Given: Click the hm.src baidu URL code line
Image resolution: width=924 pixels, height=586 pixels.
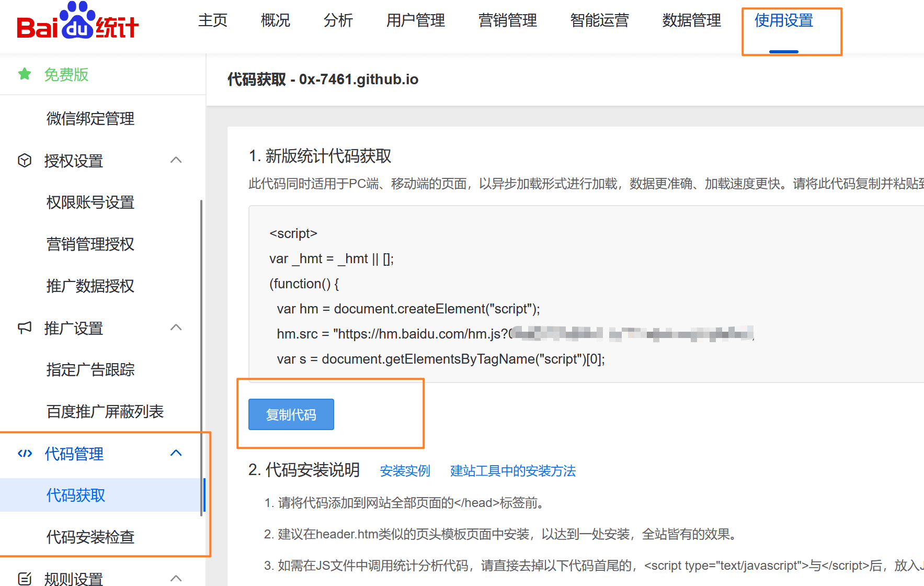Looking at the screenshot, I should [x=516, y=334].
